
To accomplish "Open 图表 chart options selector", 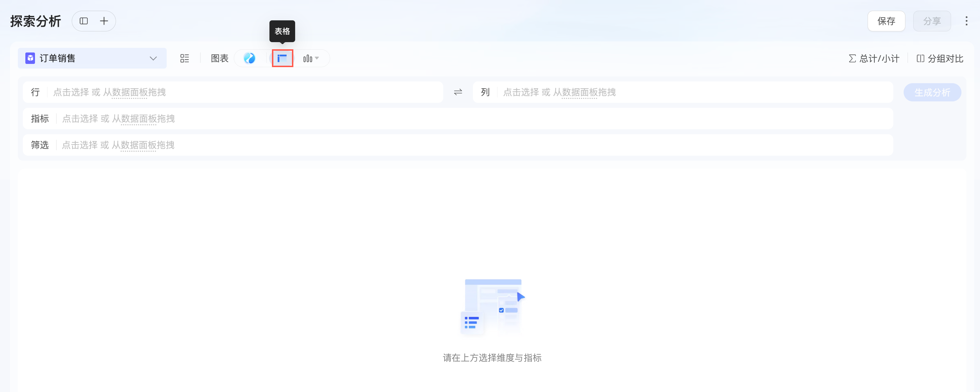I will pos(219,58).
